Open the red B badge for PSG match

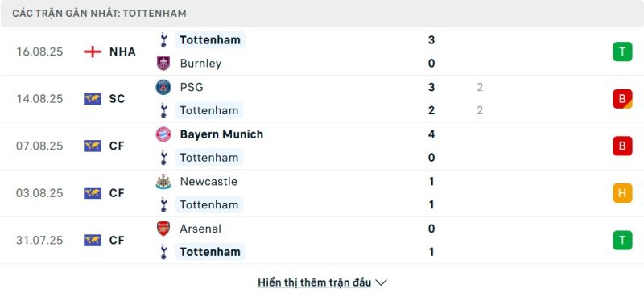point(622,99)
